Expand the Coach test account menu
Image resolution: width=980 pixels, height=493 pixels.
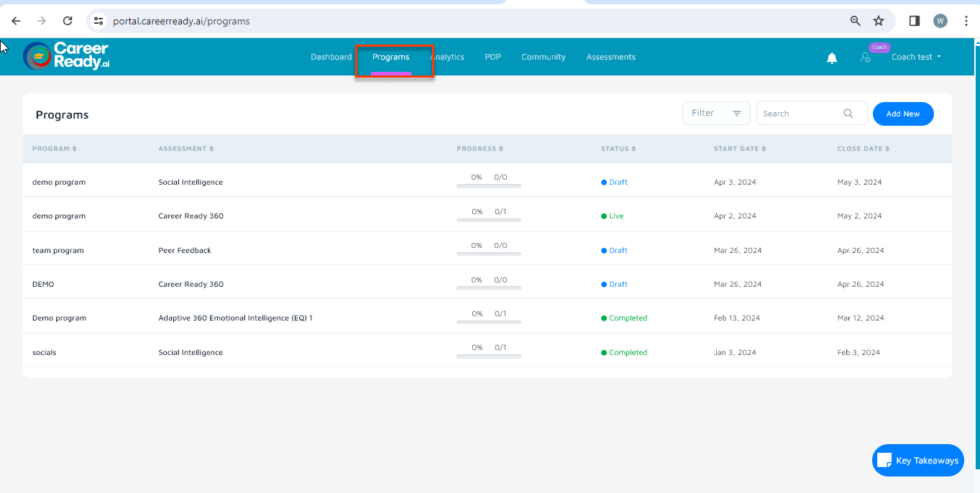916,57
